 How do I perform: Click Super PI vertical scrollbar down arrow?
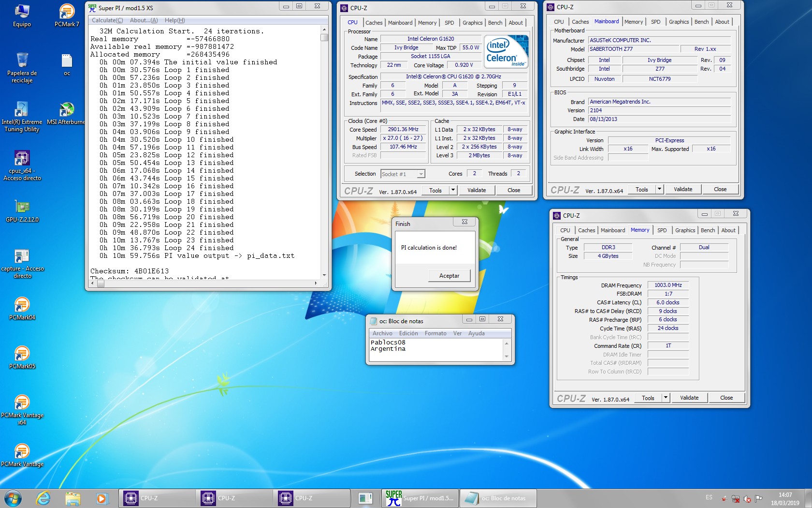point(324,275)
